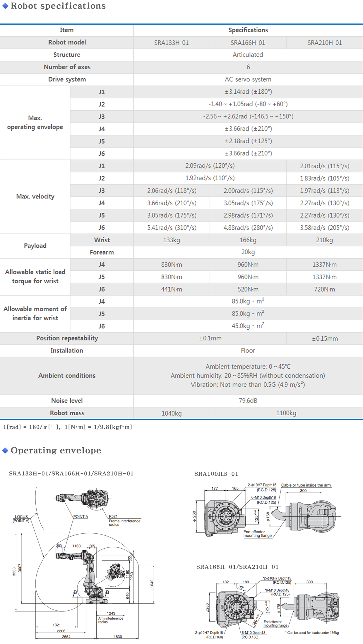Click the '4.88rad/s (280°/s)' velocity cell
This screenshot has height=644, width=363.
coord(248,227)
